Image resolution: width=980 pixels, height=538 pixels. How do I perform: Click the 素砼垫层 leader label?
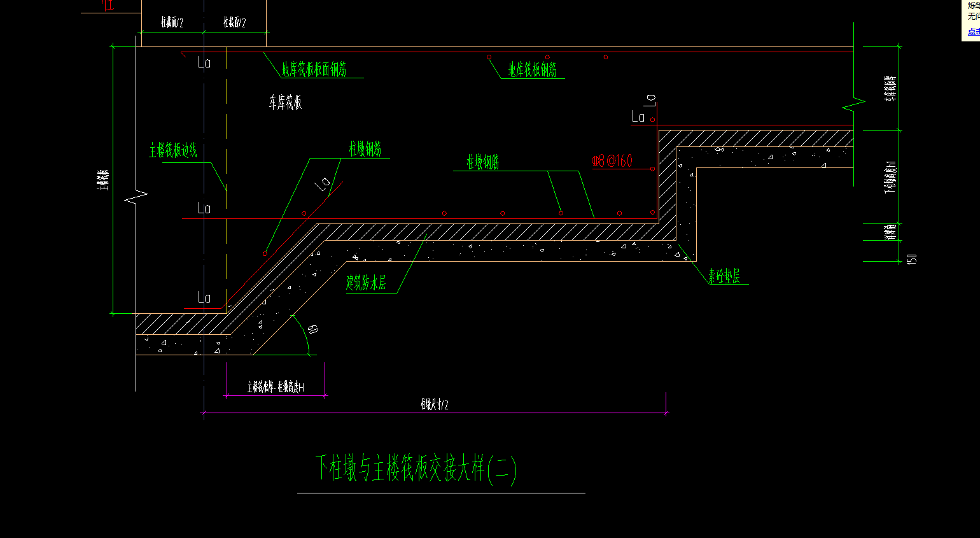(724, 276)
